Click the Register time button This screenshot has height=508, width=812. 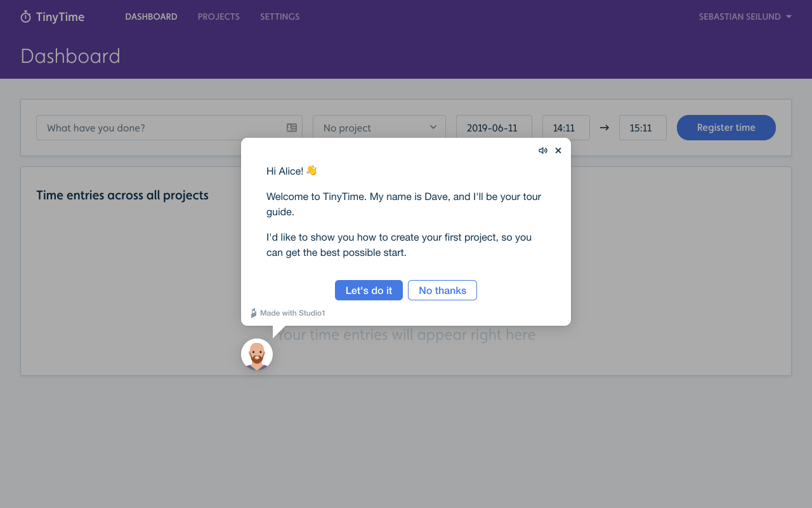726,128
